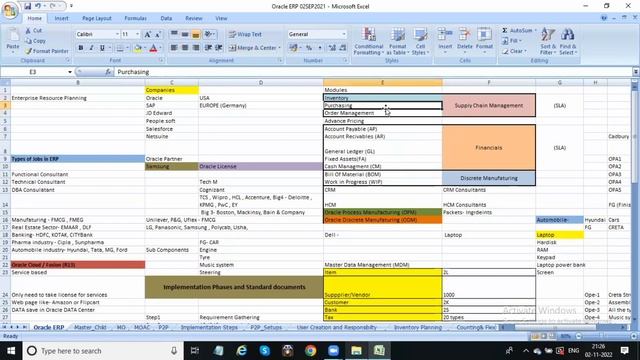Activate the Format Painter tool
The height and width of the screenshot is (360, 640).
pyautogui.click(x=47, y=51)
